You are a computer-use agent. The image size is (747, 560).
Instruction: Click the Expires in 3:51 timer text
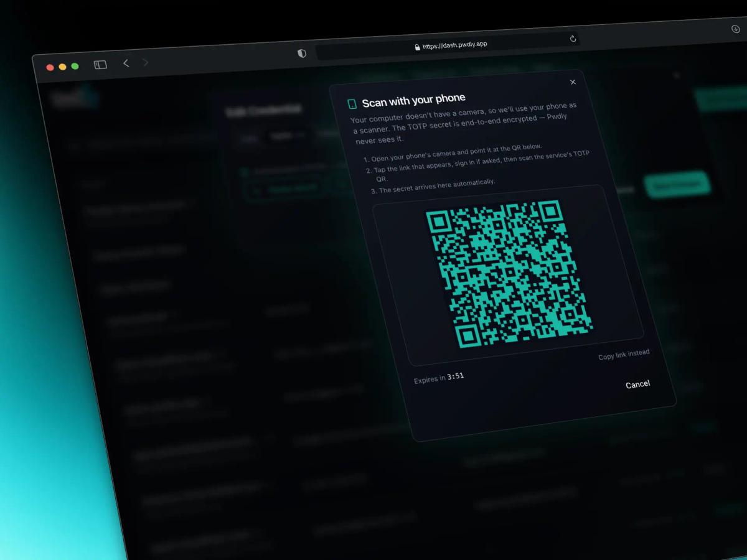[439, 378]
